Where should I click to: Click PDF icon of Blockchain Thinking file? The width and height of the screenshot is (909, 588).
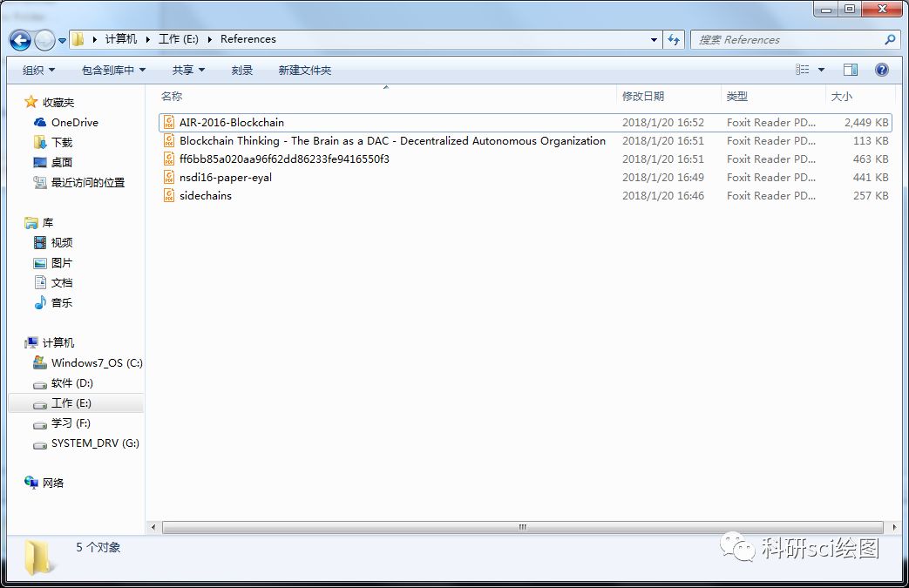coord(169,141)
